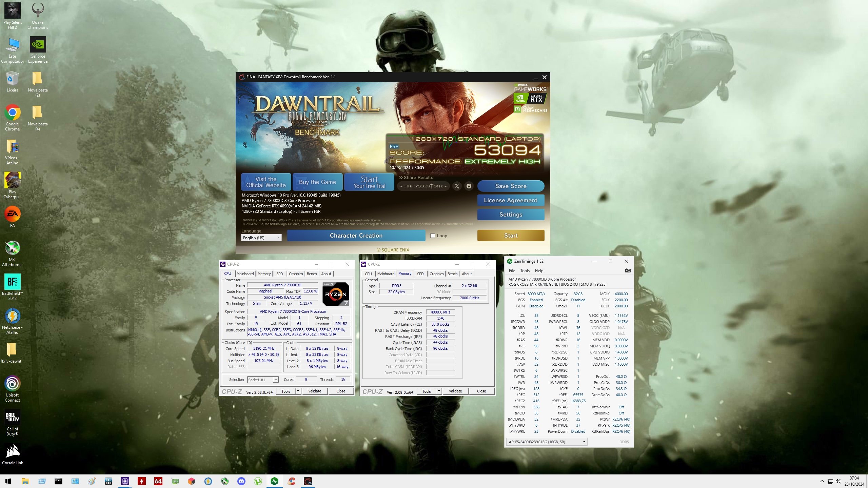868x488 pixels.
Task: Open License Agreement
Action: coord(511,200)
